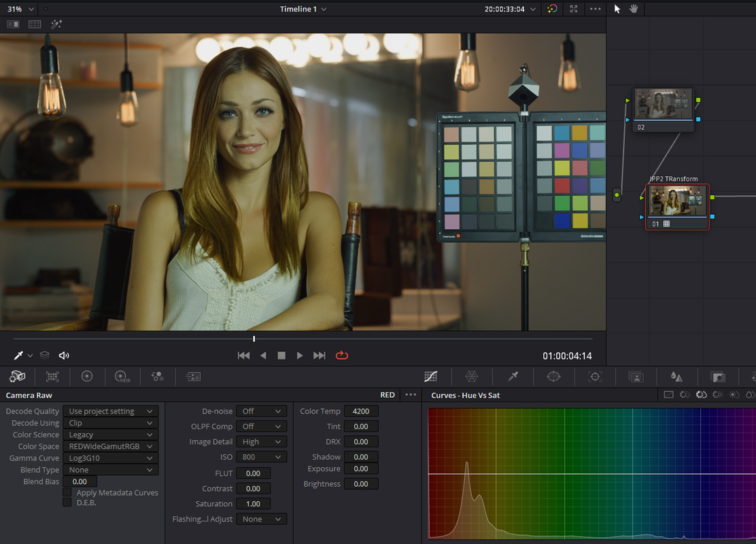Image resolution: width=756 pixels, height=544 pixels.
Task: Open the Power Window palette
Action: coord(553,376)
